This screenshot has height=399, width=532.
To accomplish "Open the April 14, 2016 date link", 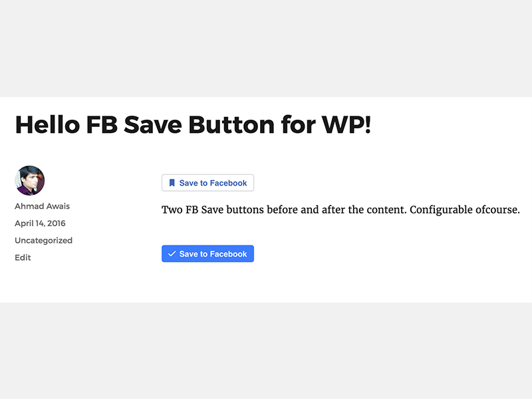I will pos(40,223).
